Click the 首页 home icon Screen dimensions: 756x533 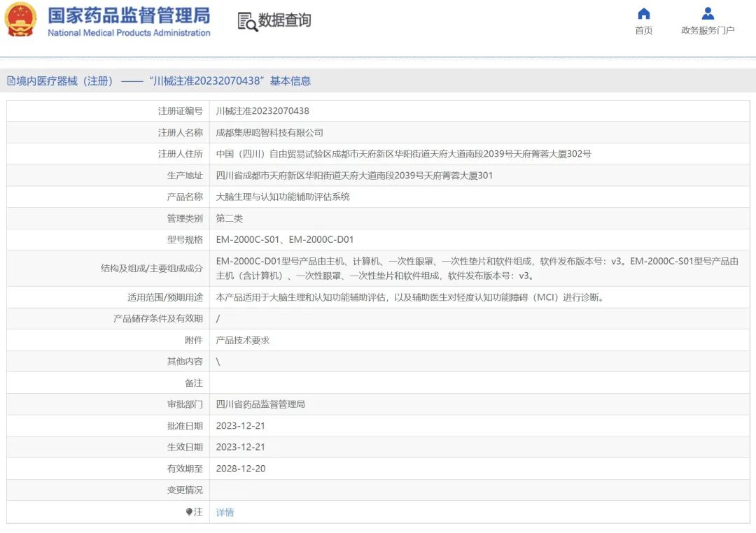[643, 14]
